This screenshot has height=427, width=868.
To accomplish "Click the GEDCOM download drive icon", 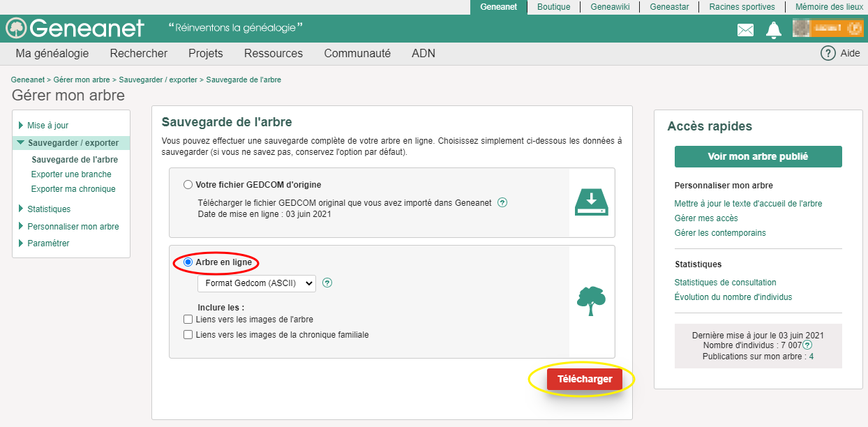I will tap(592, 202).
